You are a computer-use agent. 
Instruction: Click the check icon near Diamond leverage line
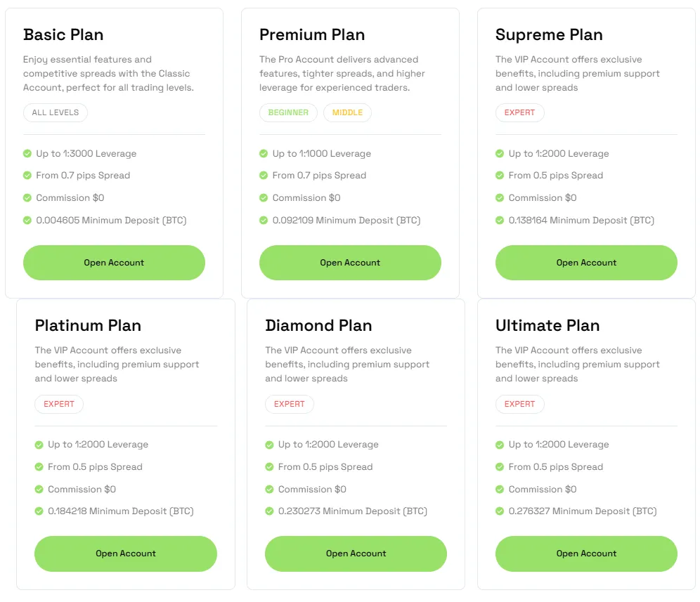click(268, 444)
